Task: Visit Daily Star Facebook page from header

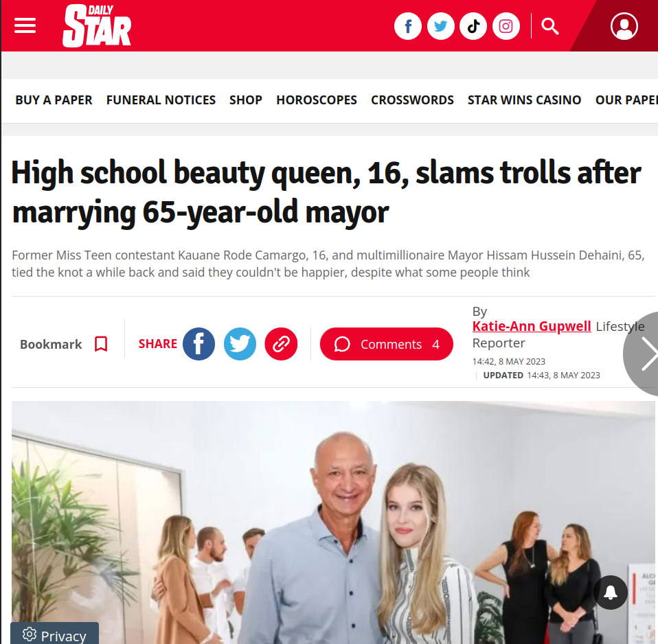Action: (408, 26)
